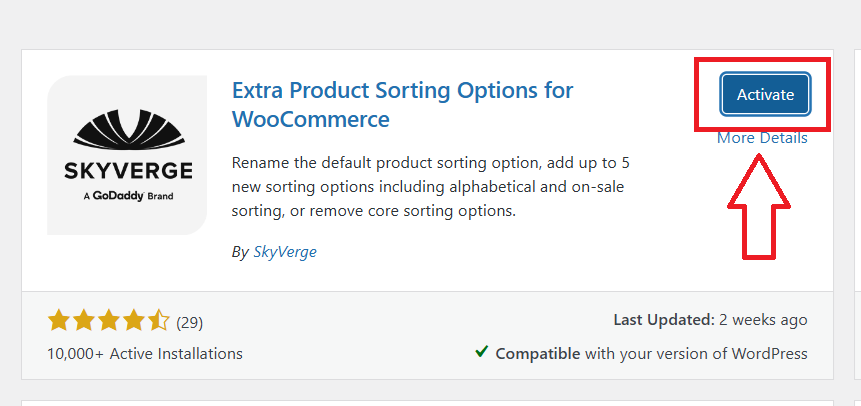This screenshot has width=861, height=406.
Task: Click the SKYVERGE wordmark in the logo
Action: coord(126,169)
